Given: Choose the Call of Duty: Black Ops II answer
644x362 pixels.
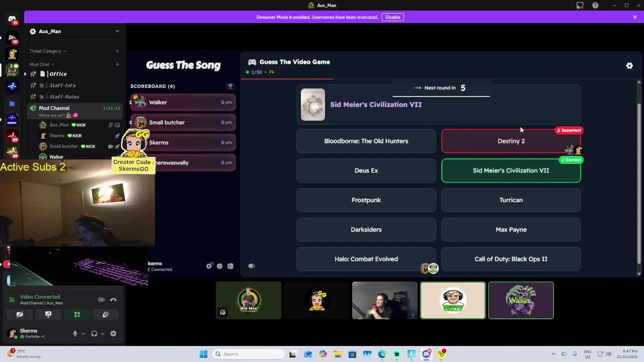Looking at the screenshot, I should [511, 259].
